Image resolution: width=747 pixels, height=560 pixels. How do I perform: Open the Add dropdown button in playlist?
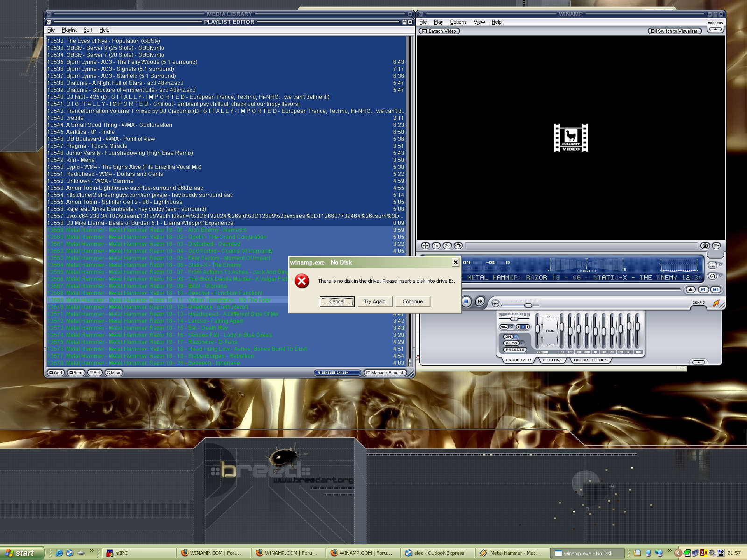[x=56, y=372]
